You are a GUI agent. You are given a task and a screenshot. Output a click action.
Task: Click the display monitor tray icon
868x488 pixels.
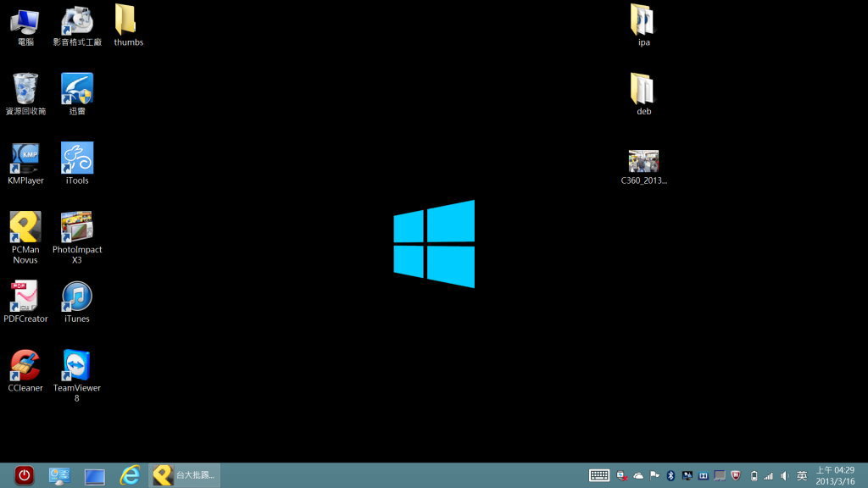tap(687, 476)
